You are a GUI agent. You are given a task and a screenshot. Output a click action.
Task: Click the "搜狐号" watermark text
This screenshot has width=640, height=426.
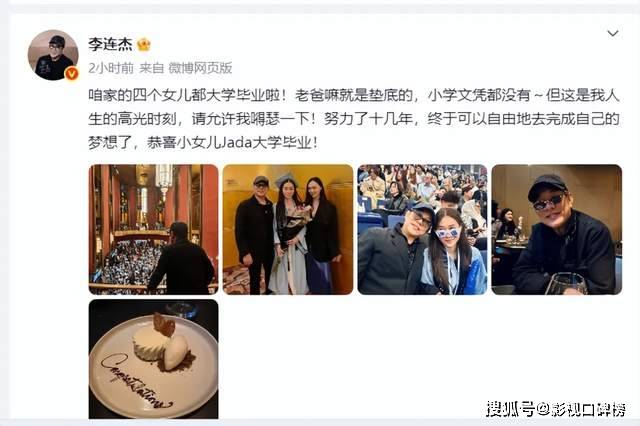pyautogui.click(x=511, y=408)
